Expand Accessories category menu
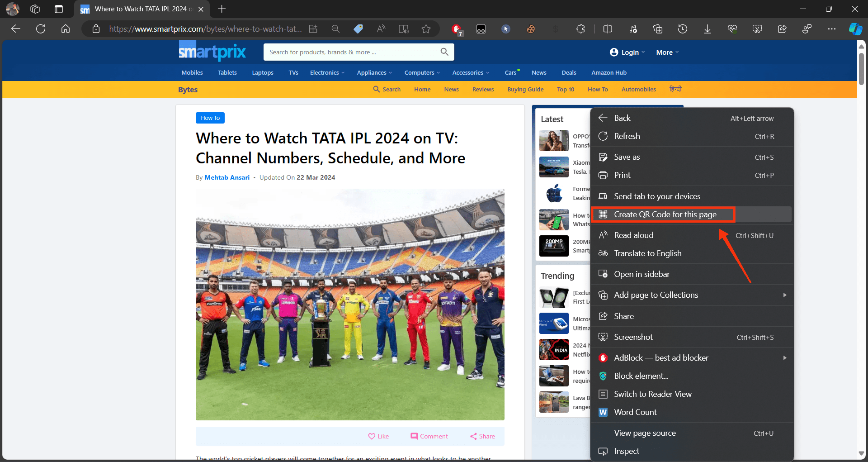The width and height of the screenshot is (868, 462). pyautogui.click(x=471, y=72)
